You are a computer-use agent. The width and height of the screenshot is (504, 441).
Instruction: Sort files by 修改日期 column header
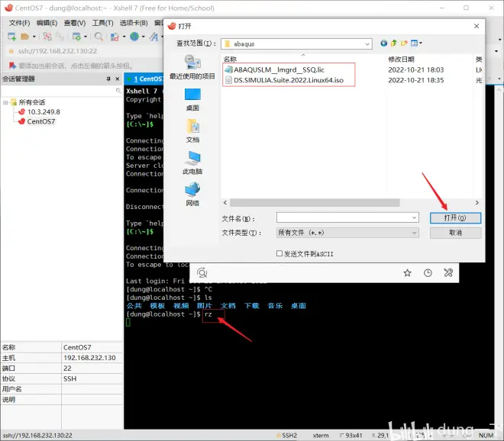(x=401, y=60)
